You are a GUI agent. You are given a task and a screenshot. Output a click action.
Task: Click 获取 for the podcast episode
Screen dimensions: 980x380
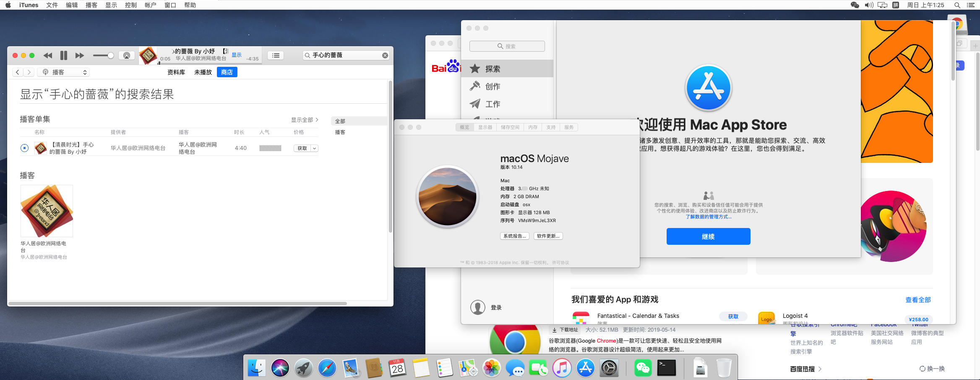point(302,148)
